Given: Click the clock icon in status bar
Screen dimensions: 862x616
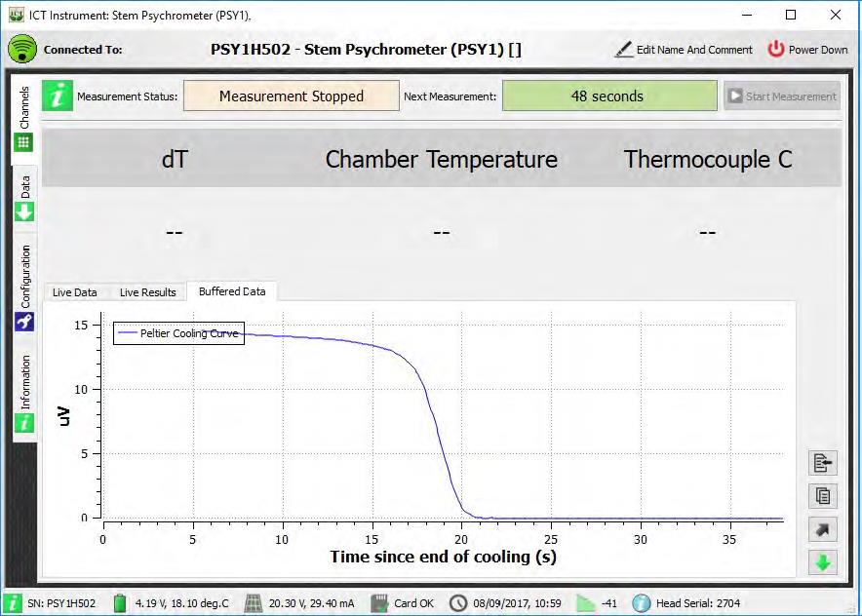Looking at the screenshot, I should point(457,603).
